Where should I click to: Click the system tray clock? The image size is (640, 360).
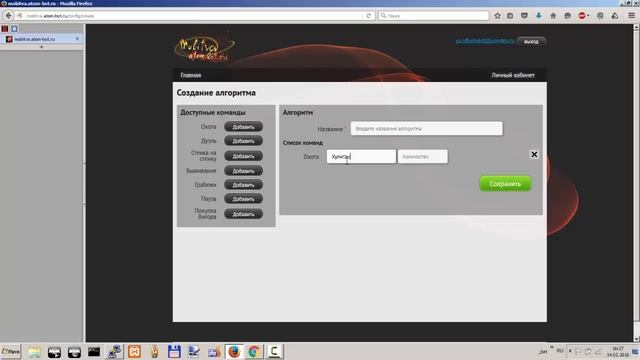pyautogui.click(x=618, y=351)
